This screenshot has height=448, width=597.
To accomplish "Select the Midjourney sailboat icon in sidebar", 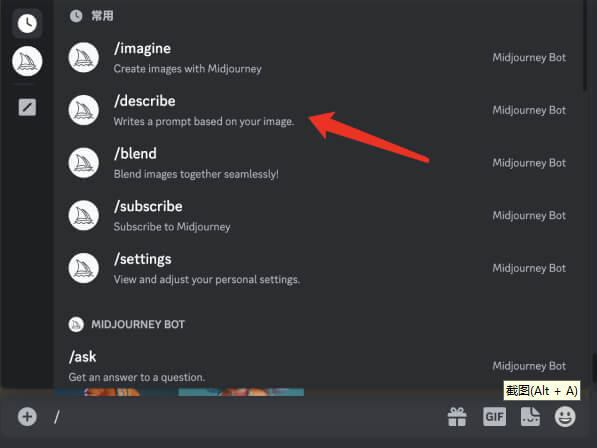I will pos(27,61).
